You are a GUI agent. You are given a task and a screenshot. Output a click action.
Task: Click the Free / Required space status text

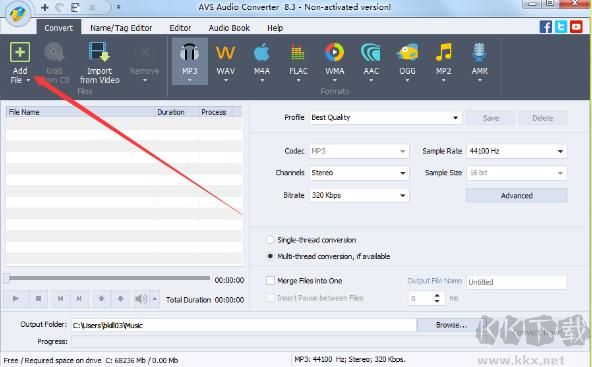[91, 360]
